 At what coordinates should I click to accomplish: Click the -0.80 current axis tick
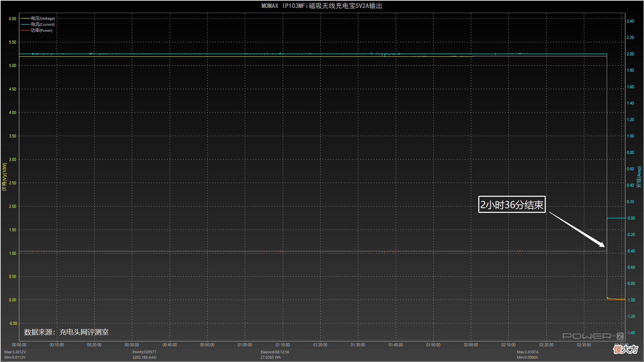[631, 284]
